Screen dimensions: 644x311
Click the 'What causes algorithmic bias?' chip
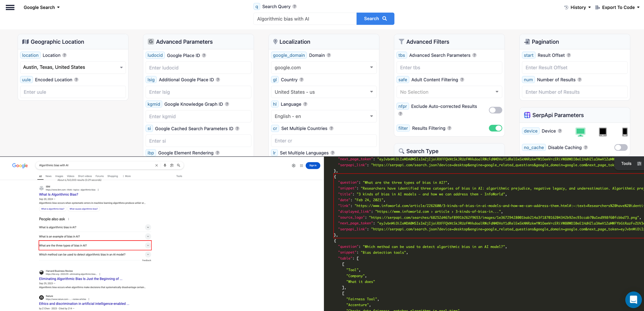click(84, 209)
